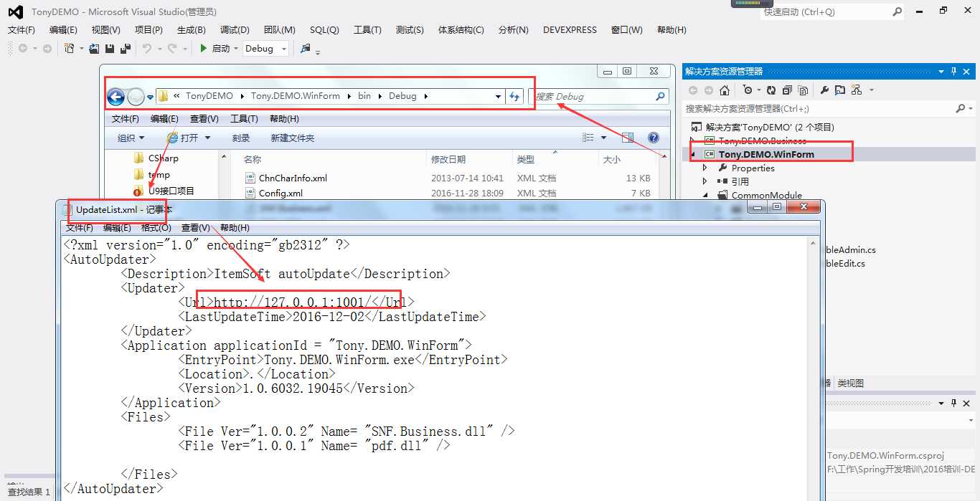Screen dimensions: 980x501
Task: Open the 查看(V) menu in Notepad
Action: coord(195,227)
